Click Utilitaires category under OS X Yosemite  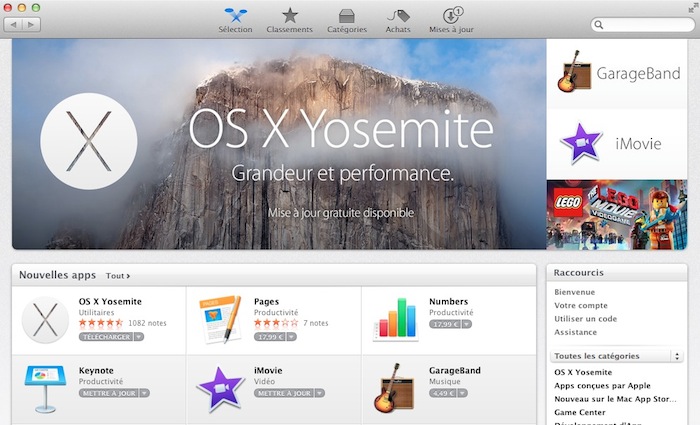(x=96, y=312)
